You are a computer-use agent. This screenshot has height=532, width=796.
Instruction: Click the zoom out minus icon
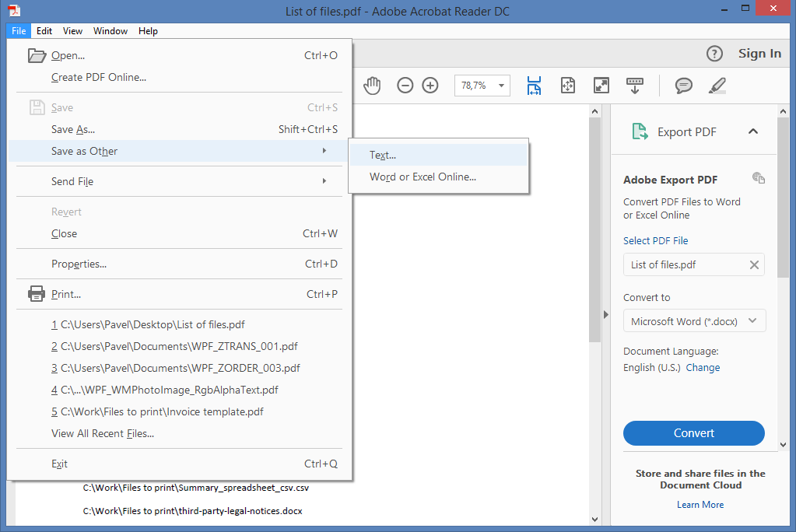(405, 86)
